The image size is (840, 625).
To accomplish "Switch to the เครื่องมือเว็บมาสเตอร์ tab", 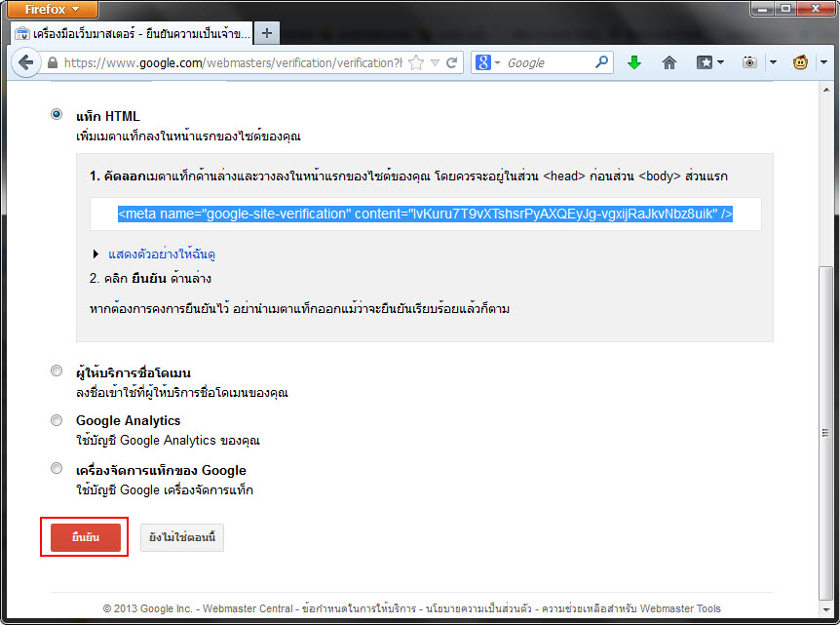I will pyautogui.click(x=132, y=34).
